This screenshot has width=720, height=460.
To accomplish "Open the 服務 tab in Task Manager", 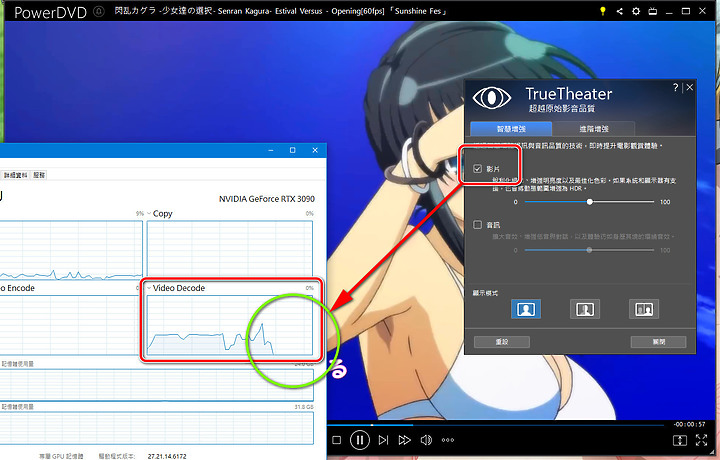I will click(39, 175).
